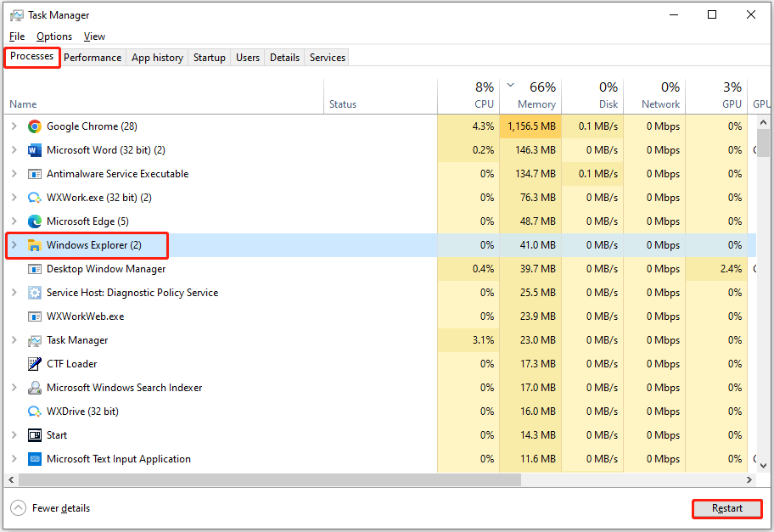Switch to the Processes tab
This screenshot has height=532, width=774.
(32, 57)
